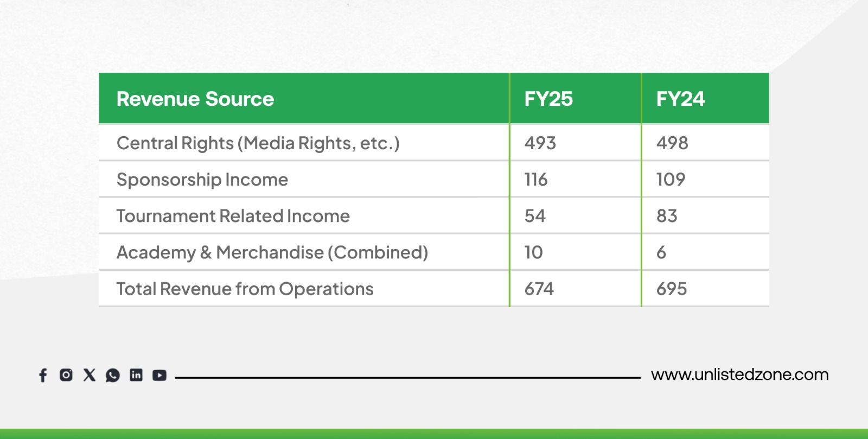Click Tournament Related Income row label

(233, 216)
